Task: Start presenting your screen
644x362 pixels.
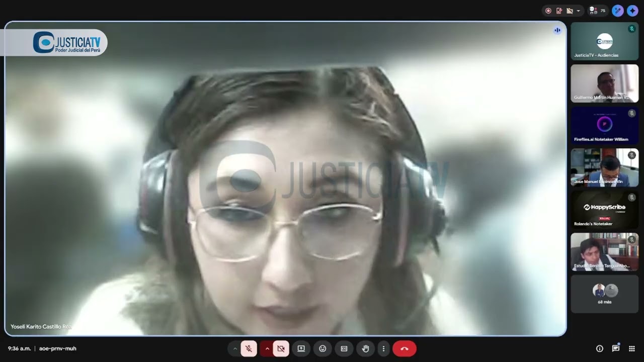Action: 301,348
